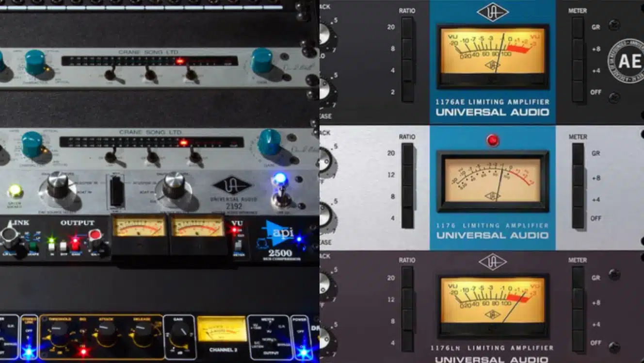
Task: Select ratio 20 on the silver 1176
Action: (x=407, y=154)
